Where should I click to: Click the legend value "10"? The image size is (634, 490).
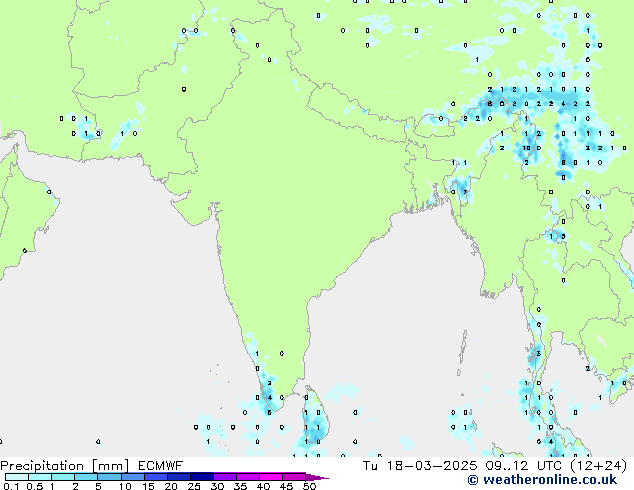point(125,486)
